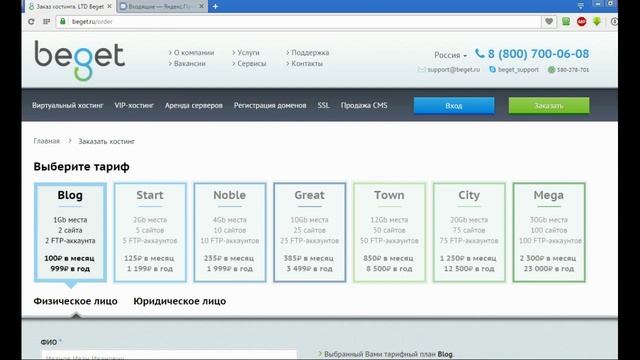Bookmark the page with the heart icon
640x360 pixels.
549,21
